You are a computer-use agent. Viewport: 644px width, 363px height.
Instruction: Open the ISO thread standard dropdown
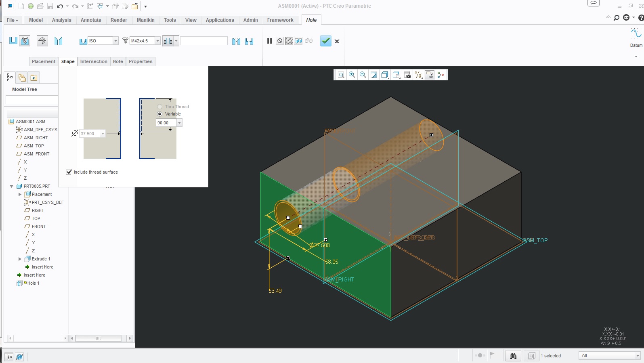click(115, 41)
